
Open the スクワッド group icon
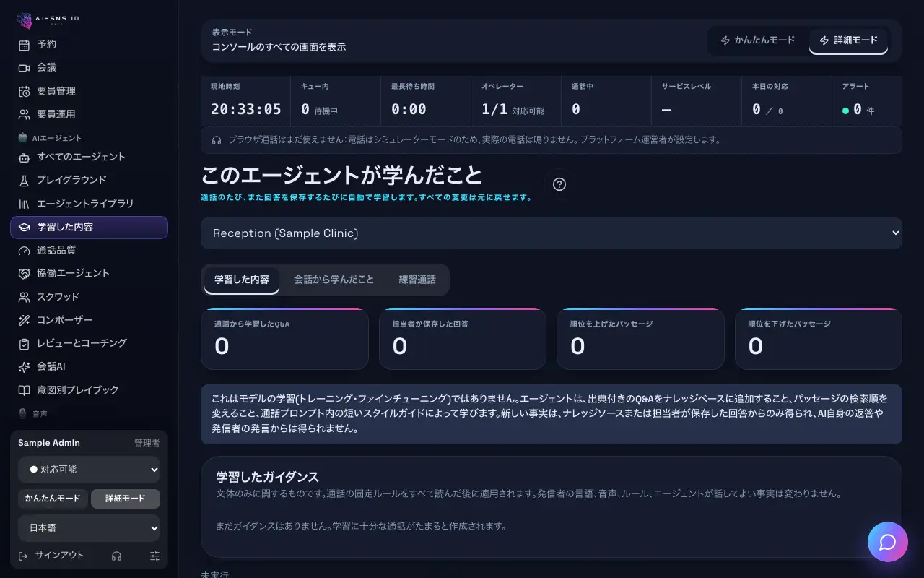click(x=24, y=297)
